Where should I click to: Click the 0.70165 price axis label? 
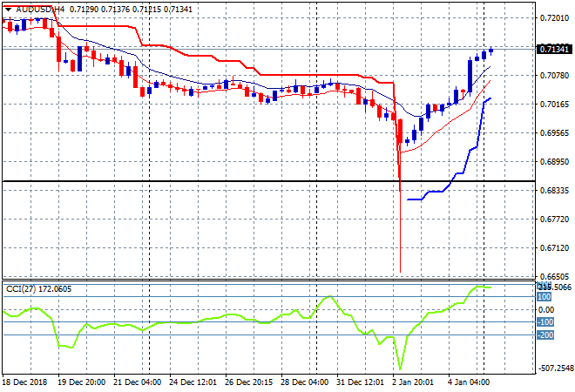point(554,105)
